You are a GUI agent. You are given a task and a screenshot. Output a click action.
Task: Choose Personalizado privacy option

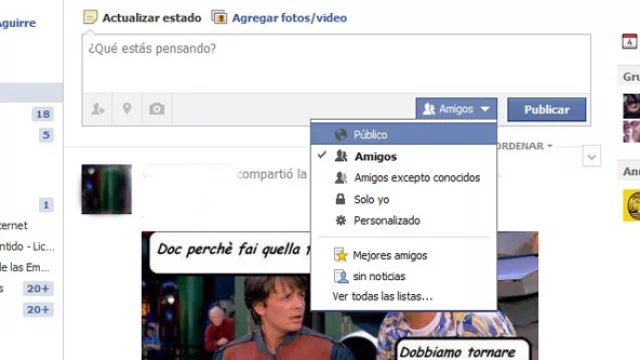point(404,220)
